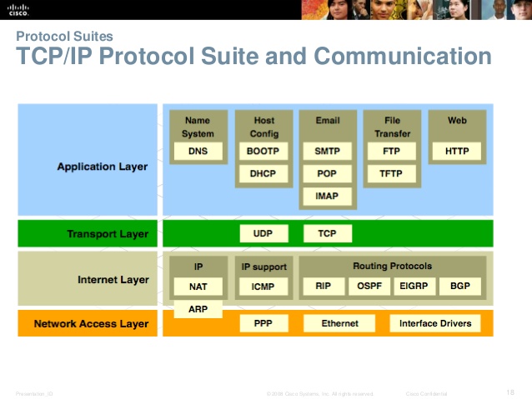
Task: Select the UDP transport box
Action: click(264, 233)
